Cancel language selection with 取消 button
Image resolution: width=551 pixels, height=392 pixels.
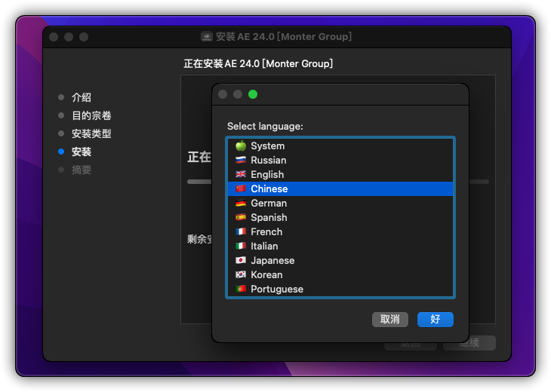pos(390,320)
